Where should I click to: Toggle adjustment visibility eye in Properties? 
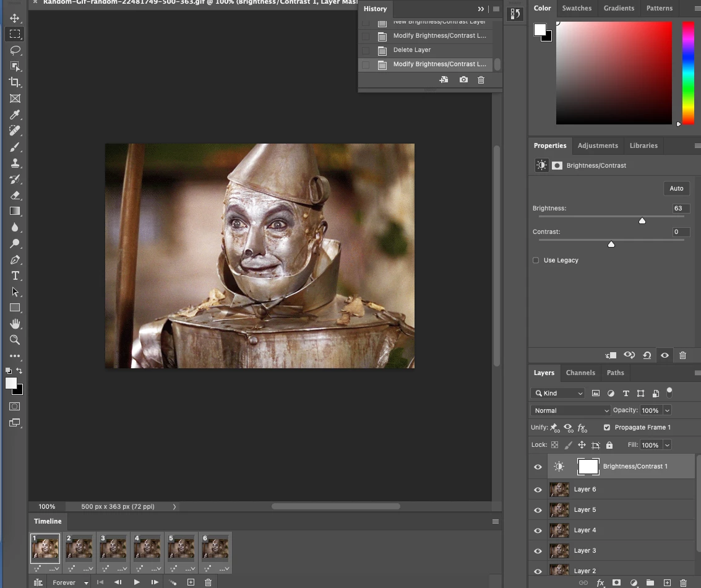tap(664, 355)
